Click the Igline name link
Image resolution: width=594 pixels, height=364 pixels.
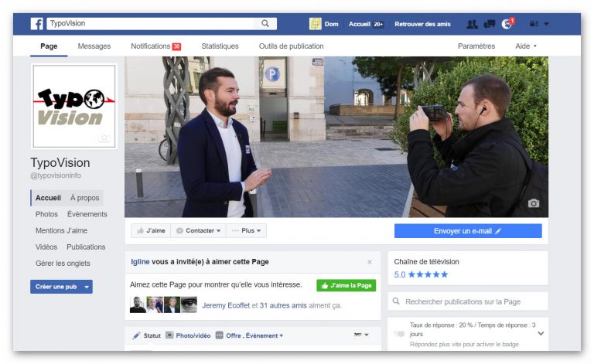click(x=140, y=261)
